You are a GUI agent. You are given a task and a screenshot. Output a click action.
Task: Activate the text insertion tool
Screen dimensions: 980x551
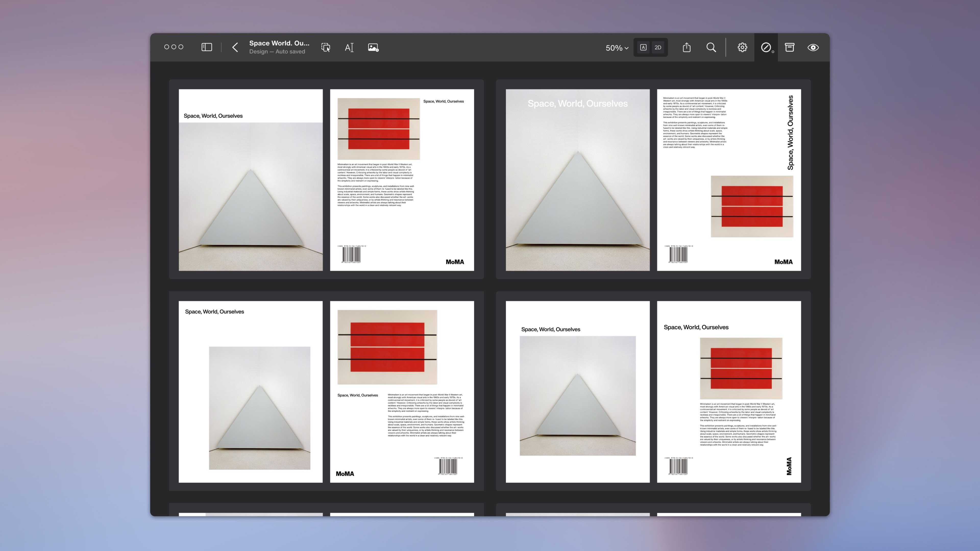(349, 47)
